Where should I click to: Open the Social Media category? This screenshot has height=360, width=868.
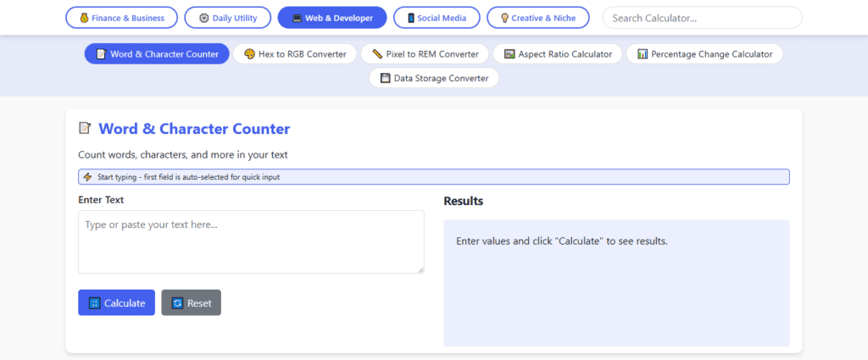[437, 18]
